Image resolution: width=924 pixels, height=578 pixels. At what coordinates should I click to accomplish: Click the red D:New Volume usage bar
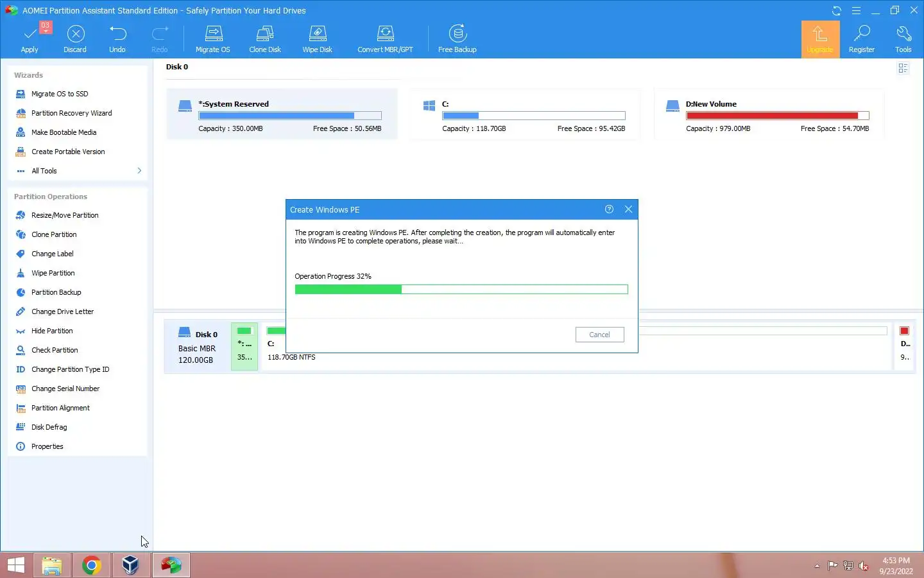(x=777, y=116)
